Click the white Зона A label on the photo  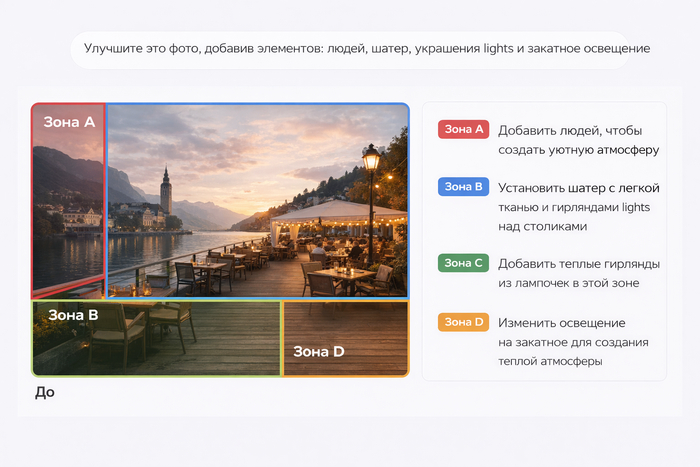click(x=69, y=122)
